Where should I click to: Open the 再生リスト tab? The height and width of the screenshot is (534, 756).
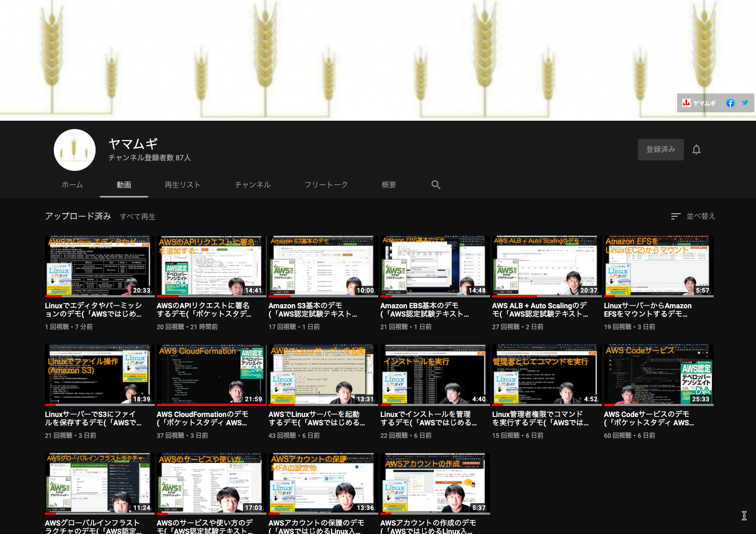point(182,185)
